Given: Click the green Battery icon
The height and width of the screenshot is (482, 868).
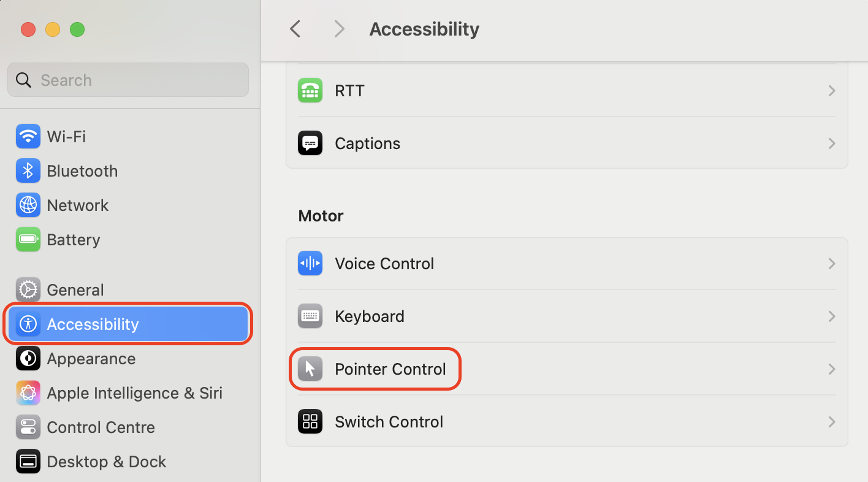Looking at the screenshot, I should pyautogui.click(x=27, y=239).
